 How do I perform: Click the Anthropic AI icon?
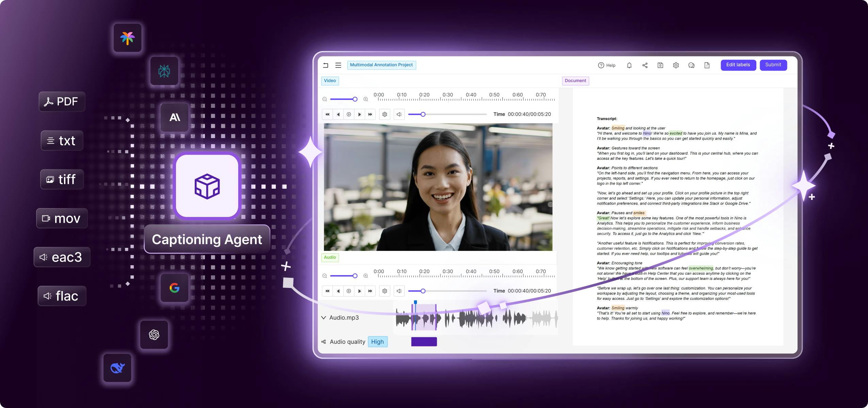174,116
